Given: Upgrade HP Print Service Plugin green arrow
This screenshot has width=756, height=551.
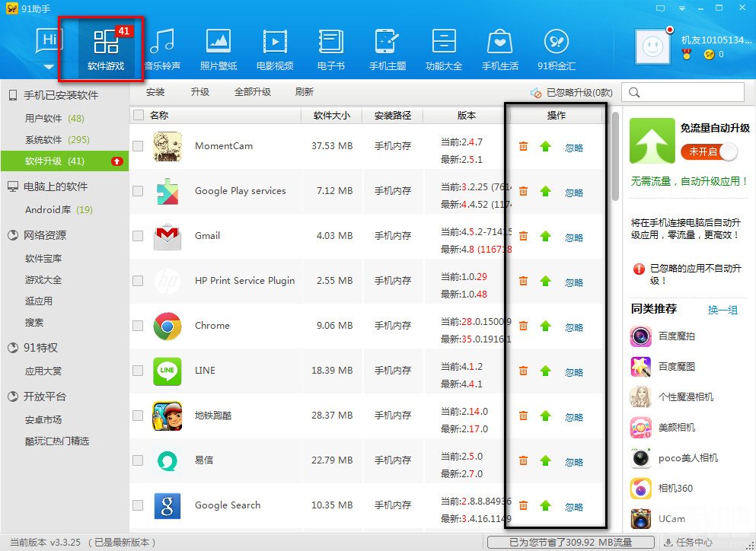Looking at the screenshot, I should tap(545, 281).
